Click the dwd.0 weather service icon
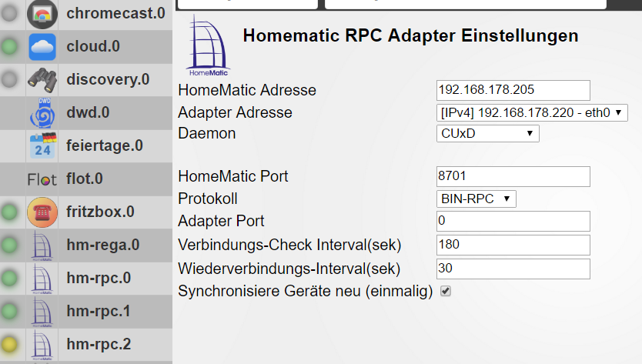The width and height of the screenshot is (642, 364). tap(42, 112)
